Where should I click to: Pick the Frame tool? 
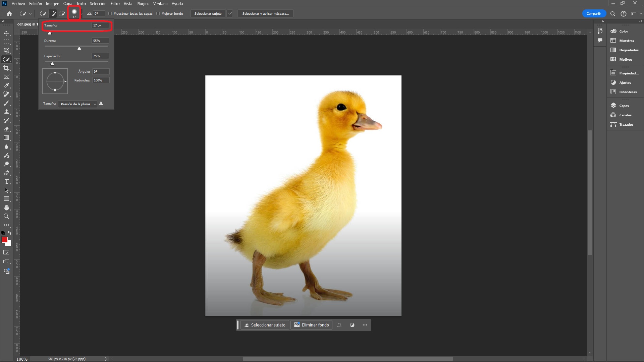[6, 77]
